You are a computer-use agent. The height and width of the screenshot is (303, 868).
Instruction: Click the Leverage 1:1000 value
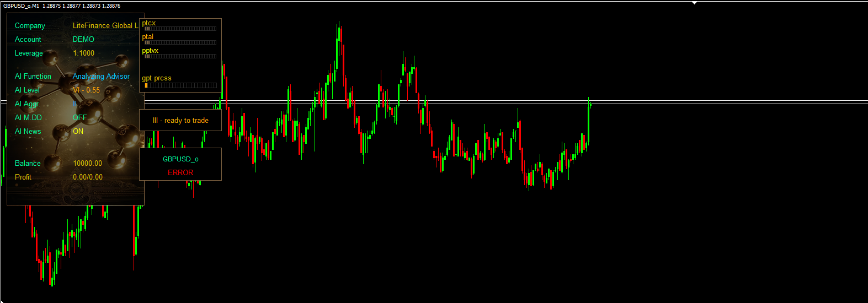pos(83,53)
